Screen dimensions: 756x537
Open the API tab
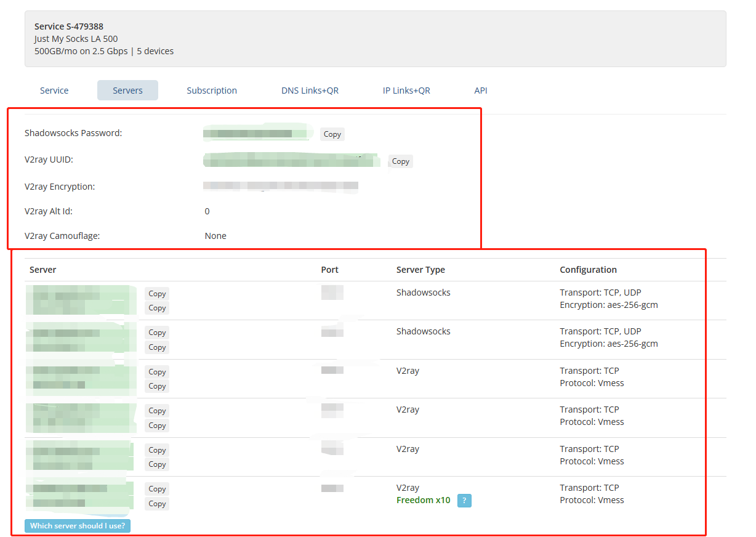[481, 91]
